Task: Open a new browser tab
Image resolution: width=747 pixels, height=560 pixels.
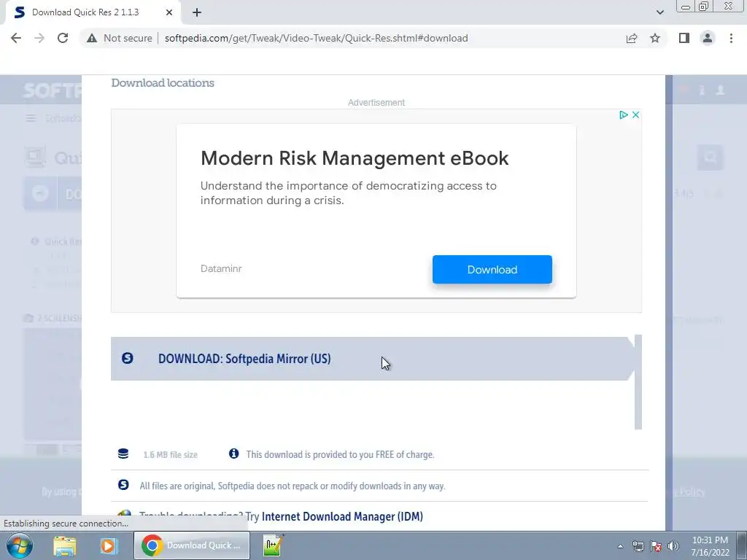Action: click(197, 13)
